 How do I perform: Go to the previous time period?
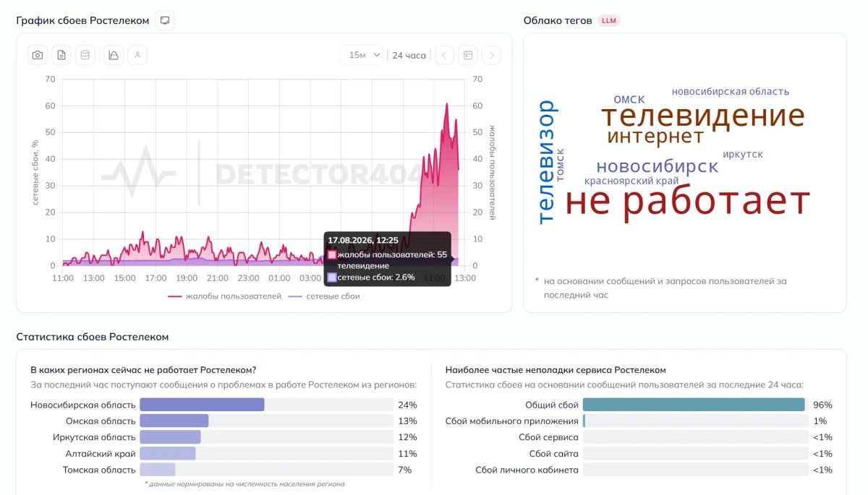pyautogui.click(x=445, y=55)
